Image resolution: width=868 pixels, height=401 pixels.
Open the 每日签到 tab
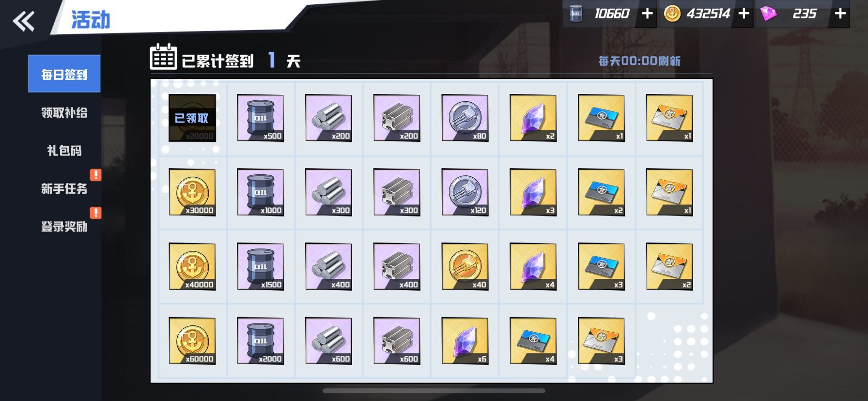pos(64,74)
